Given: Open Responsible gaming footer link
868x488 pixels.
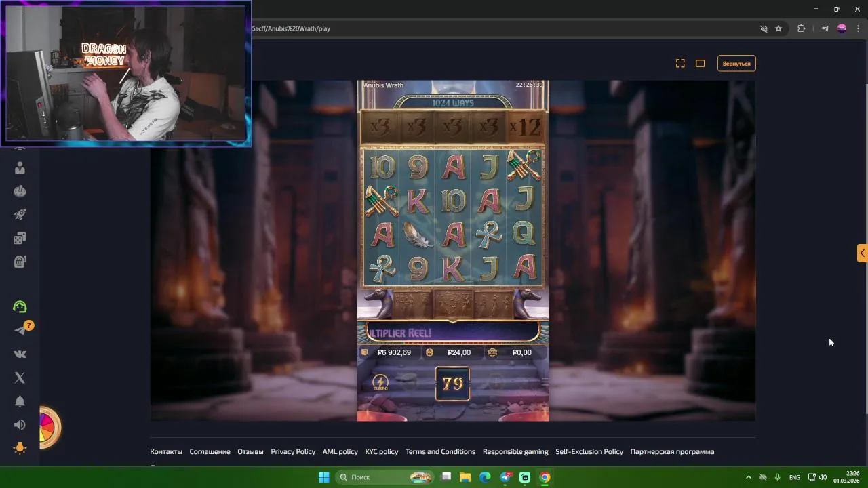Looking at the screenshot, I should (x=515, y=451).
